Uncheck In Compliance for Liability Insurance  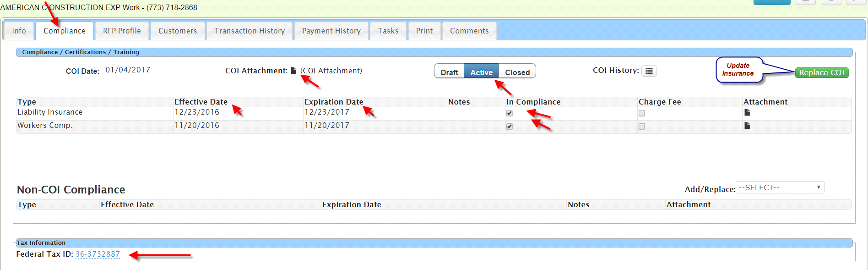(510, 113)
